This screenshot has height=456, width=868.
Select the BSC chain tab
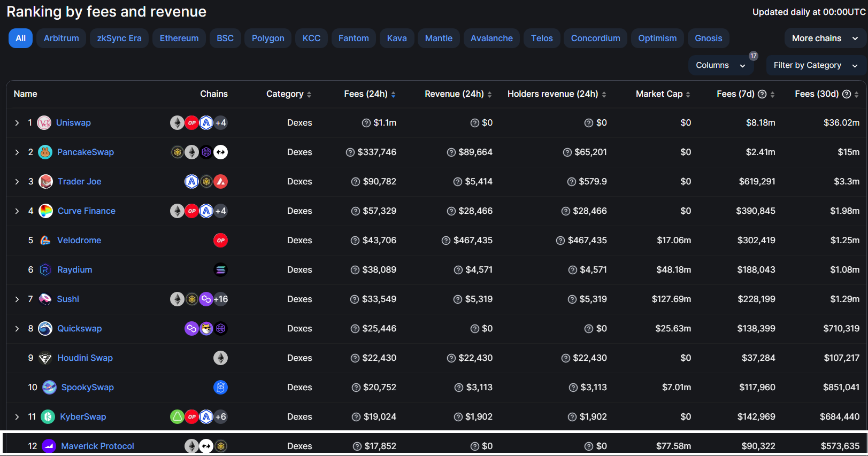click(x=225, y=38)
